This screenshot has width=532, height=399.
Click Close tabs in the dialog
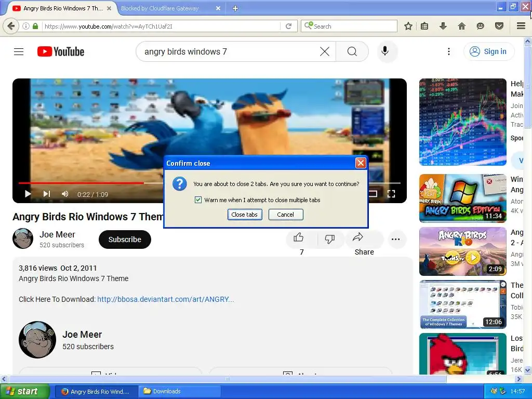(x=245, y=215)
